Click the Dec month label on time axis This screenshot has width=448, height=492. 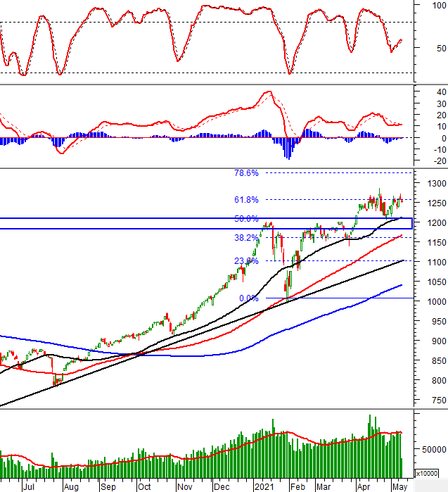click(x=222, y=487)
